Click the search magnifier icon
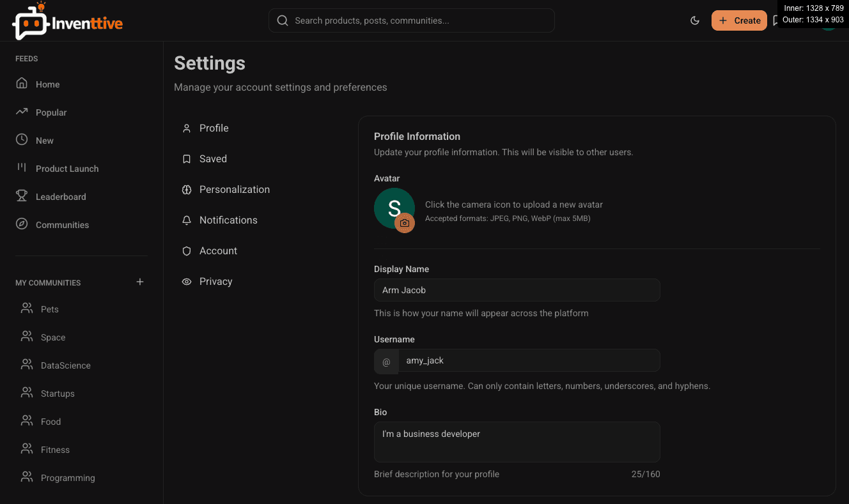 [x=283, y=20]
